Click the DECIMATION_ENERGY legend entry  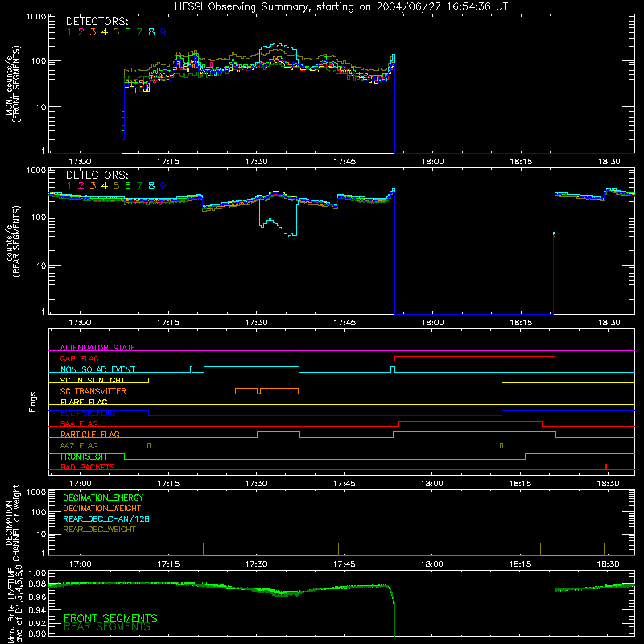pyautogui.click(x=103, y=497)
